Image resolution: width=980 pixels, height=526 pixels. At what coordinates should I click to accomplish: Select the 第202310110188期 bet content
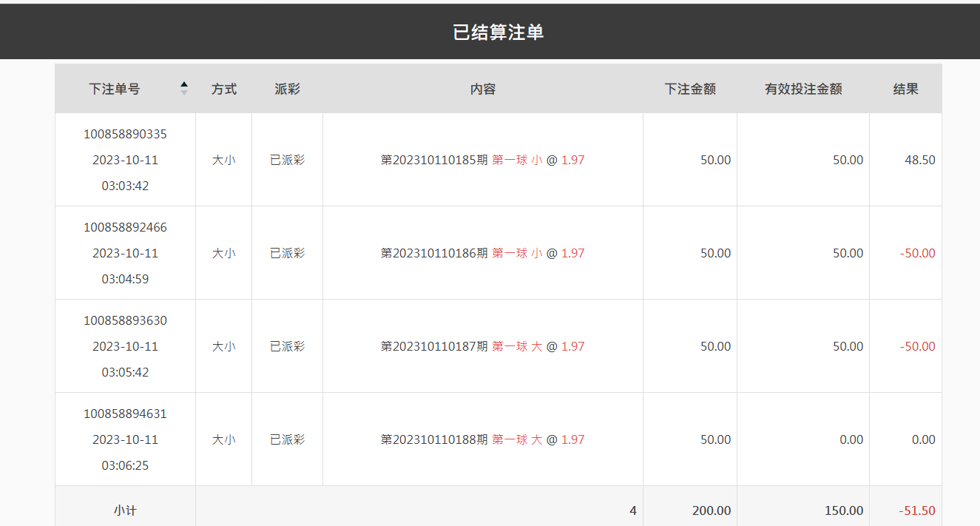coord(482,439)
